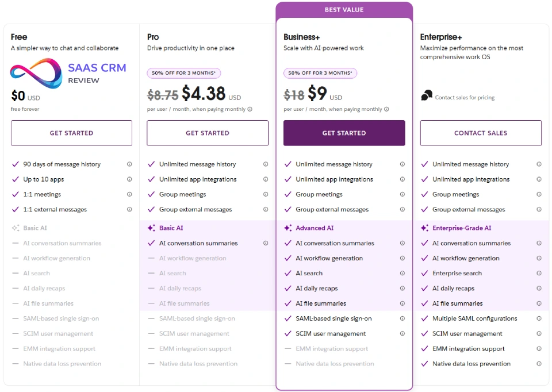Image resolution: width=552 pixels, height=392 pixels.
Task: Click info icon beside Free 90 days message history
Action: click(129, 164)
